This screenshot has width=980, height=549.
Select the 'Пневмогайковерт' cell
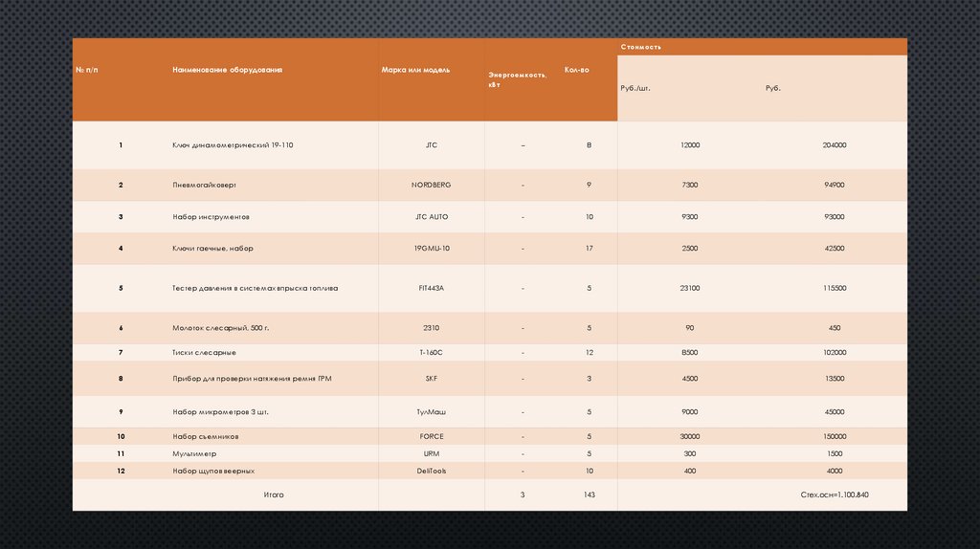point(205,185)
